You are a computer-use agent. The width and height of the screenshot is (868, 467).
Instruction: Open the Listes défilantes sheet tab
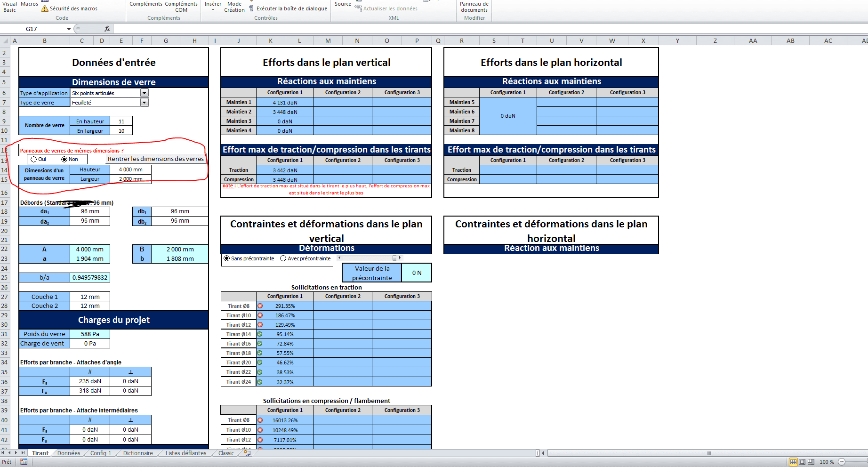coord(186,453)
